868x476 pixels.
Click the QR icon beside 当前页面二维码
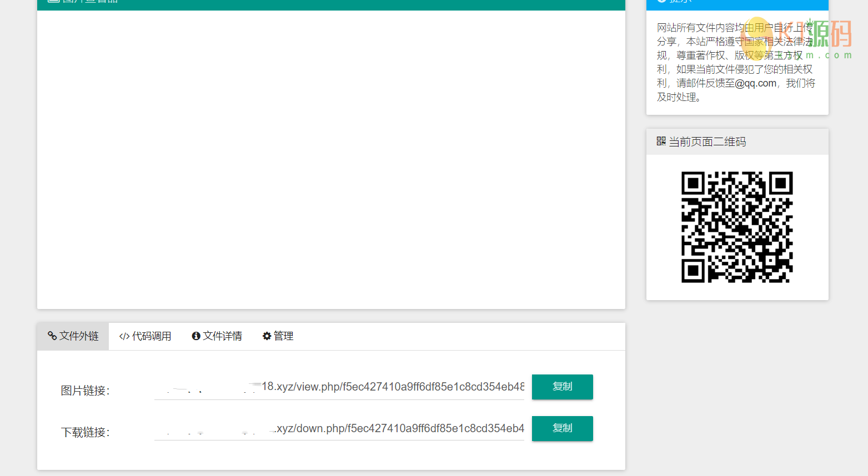coord(661,141)
